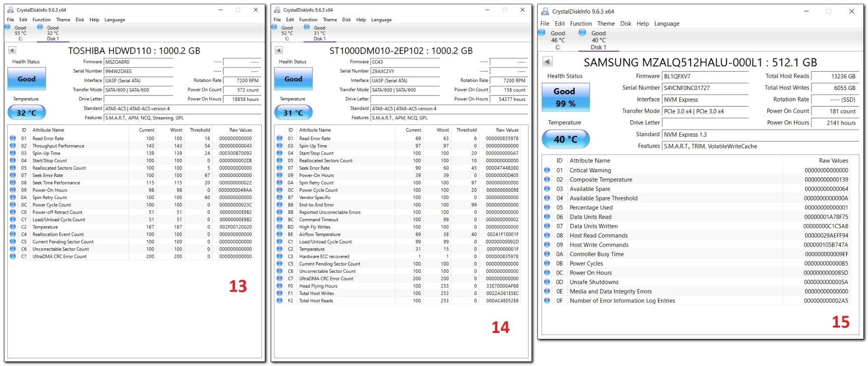Click status dot of Percentage Used row
This screenshot has height=366, width=868.
pos(547,208)
